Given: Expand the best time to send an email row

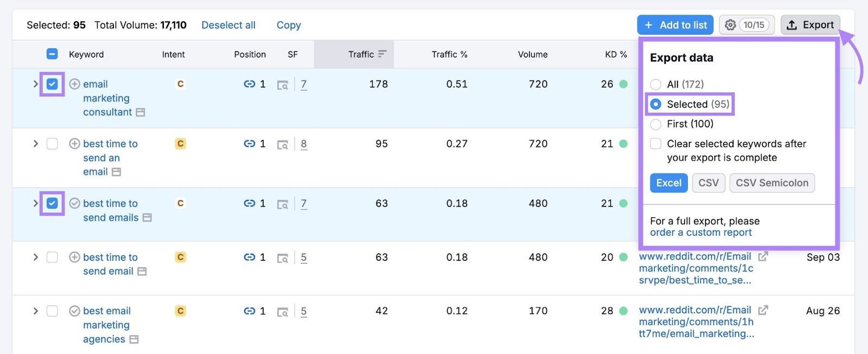Looking at the screenshot, I should (36, 144).
